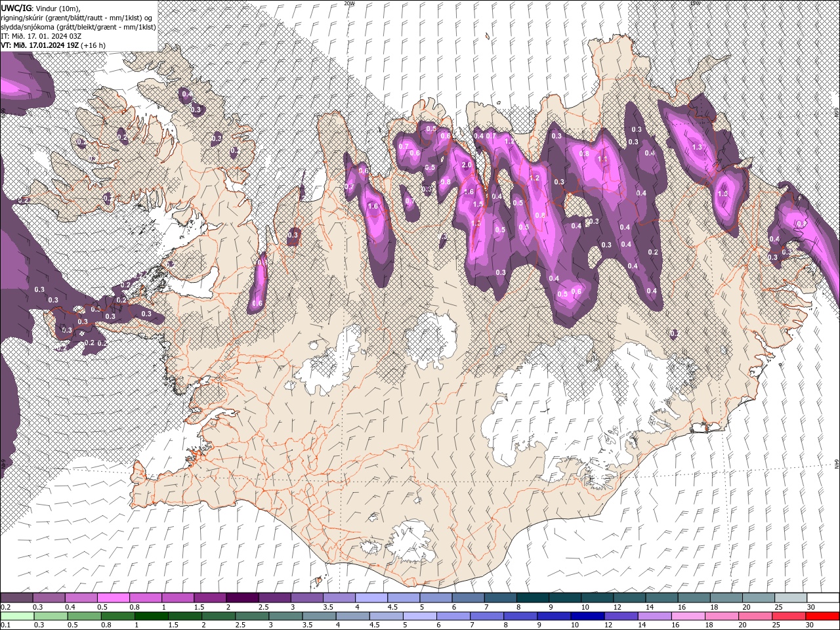Click the pale green 0.1–0.3 rain scale swatch
The height and width of the screenshot is (630, 840).
point(17,616)
